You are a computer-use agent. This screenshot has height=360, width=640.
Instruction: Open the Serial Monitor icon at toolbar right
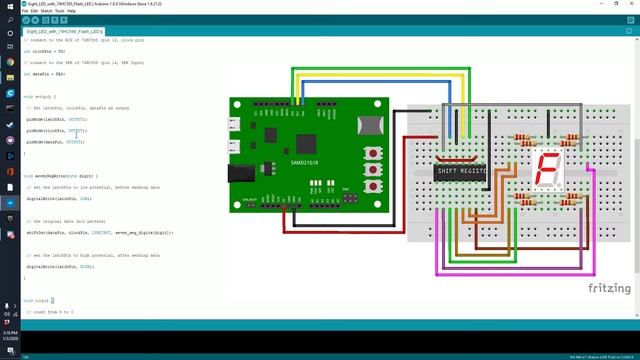coord(631,20)
